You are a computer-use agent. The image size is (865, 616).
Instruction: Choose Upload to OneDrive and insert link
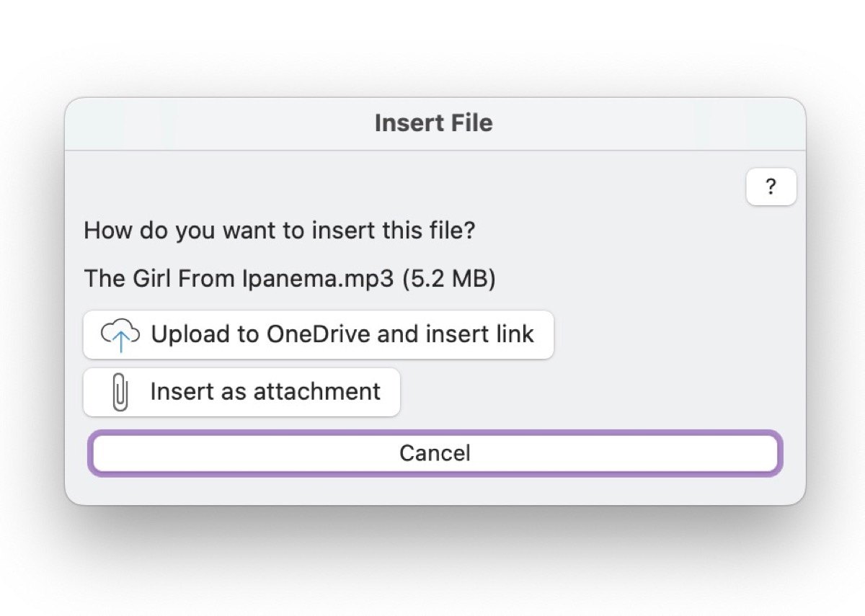(x=319, y=334)
